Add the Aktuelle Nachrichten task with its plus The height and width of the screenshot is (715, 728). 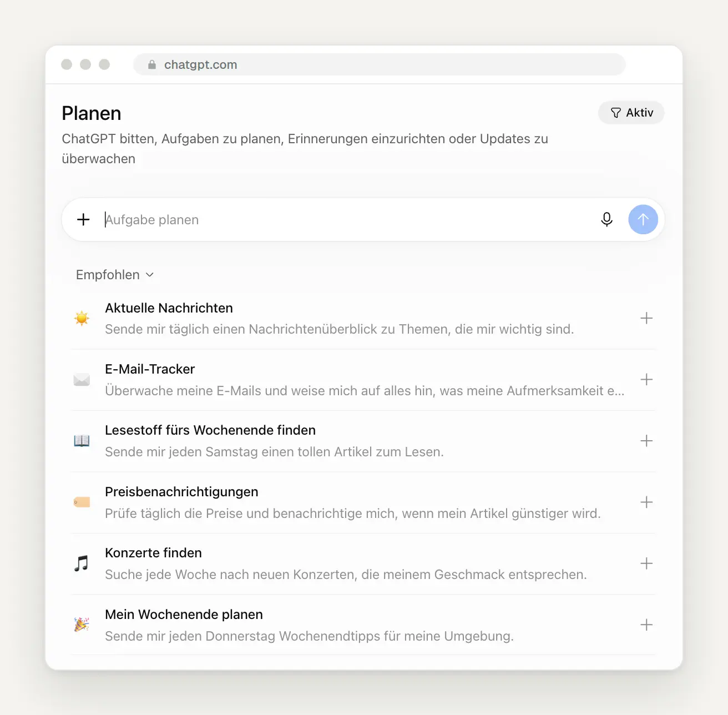click(646, 318)
